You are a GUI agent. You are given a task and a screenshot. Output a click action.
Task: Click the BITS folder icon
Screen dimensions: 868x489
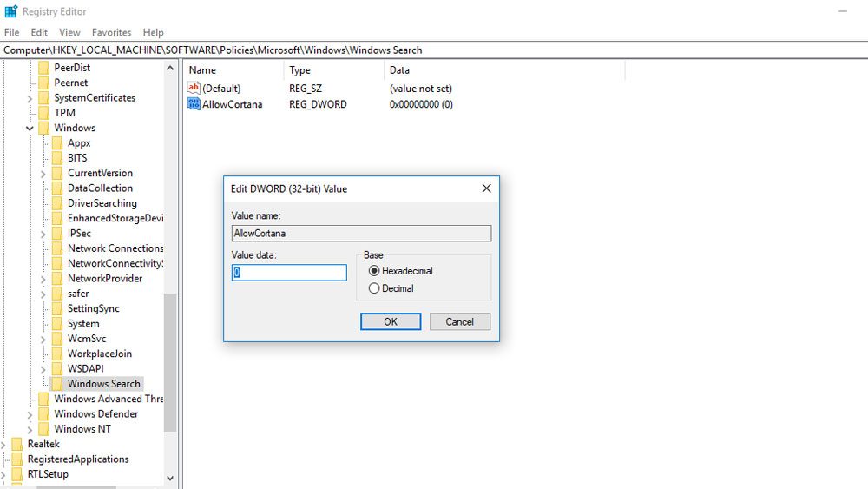(x=57, y=158)
